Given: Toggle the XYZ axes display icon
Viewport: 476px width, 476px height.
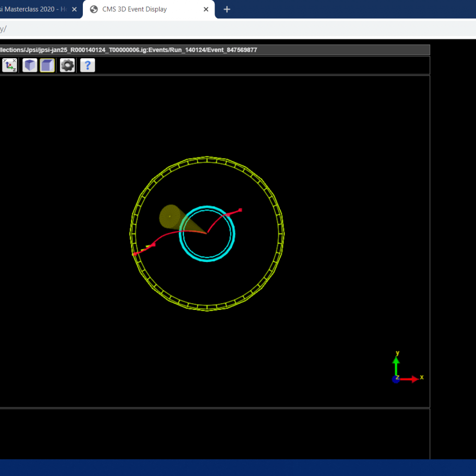Looking at the screenshot, I should [10, 65].
